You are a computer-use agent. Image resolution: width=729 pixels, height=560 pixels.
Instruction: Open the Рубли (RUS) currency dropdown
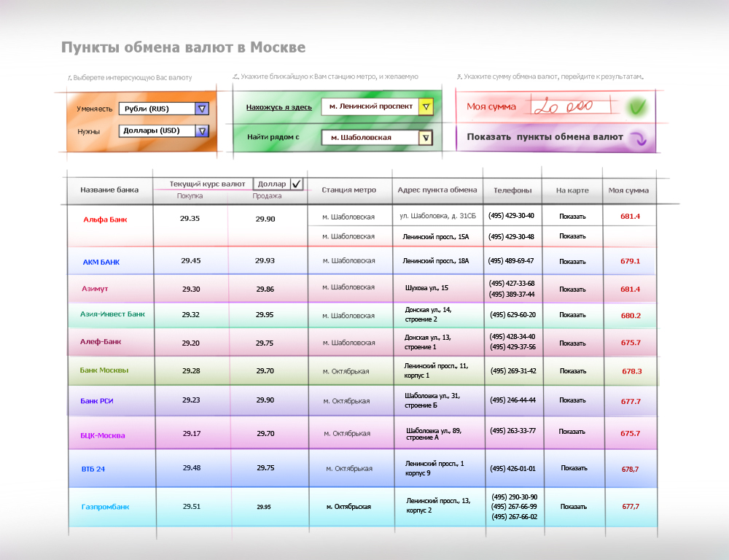point(203,109)
